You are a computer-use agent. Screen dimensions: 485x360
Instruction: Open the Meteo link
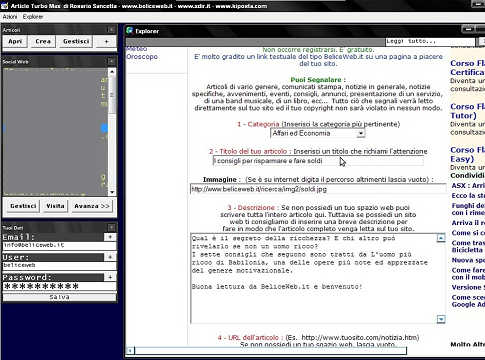click(136, 49)
